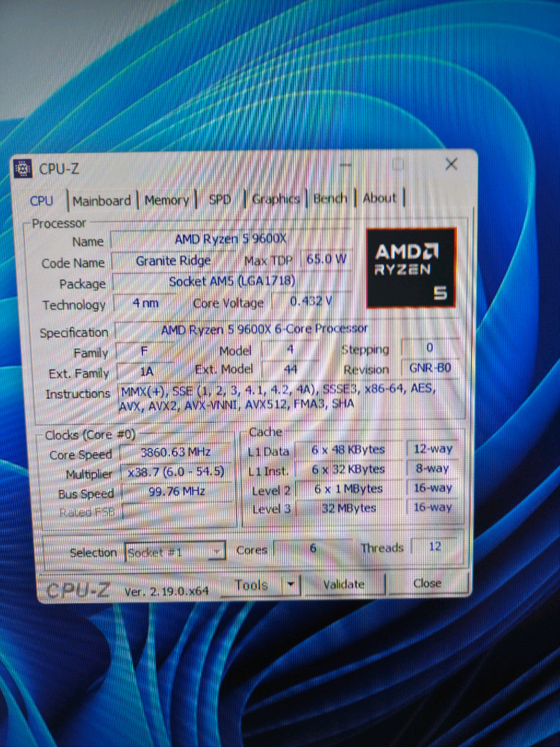Click the L1 Inst. 8-way cell
Viewport: 560px width, 747px height.
433,468
